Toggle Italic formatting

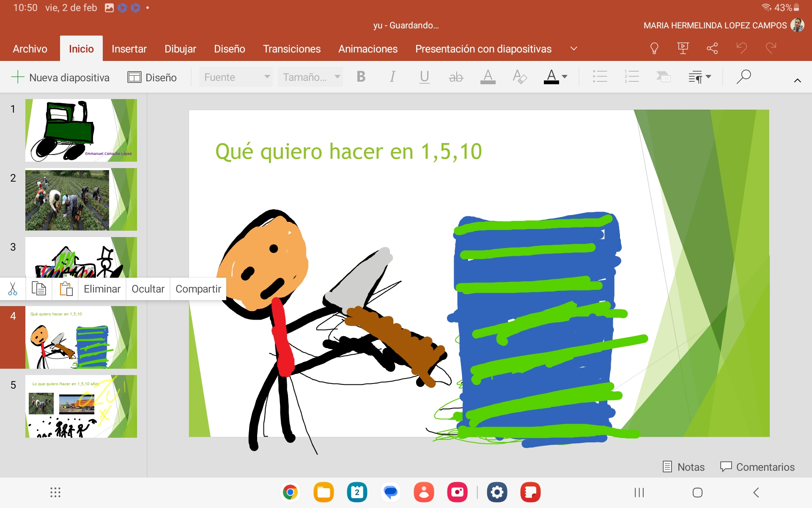tap(392, 77)
